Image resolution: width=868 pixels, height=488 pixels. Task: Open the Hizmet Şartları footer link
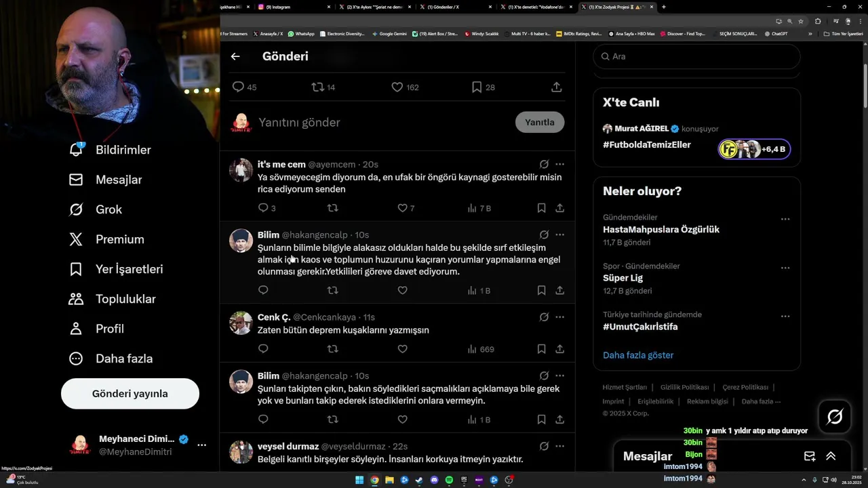click(625, 387)
